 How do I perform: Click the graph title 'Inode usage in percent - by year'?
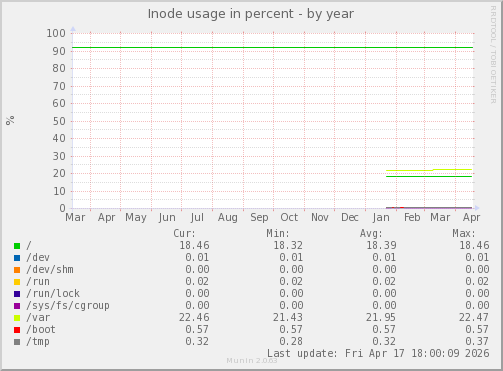[251, 14]
